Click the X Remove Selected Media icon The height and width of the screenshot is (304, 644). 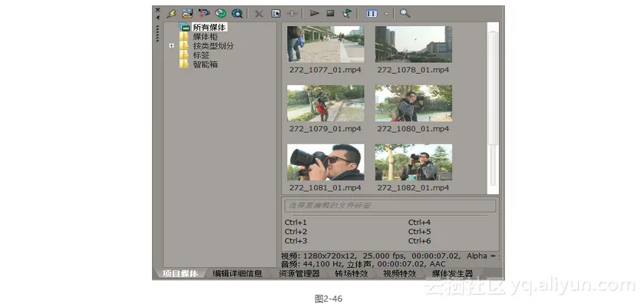259,14
